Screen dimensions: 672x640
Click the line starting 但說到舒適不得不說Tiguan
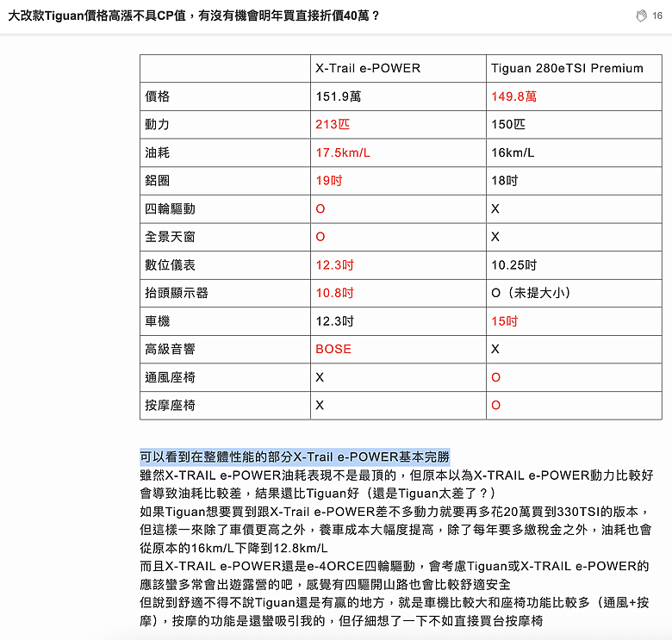(x=395, y=602)
